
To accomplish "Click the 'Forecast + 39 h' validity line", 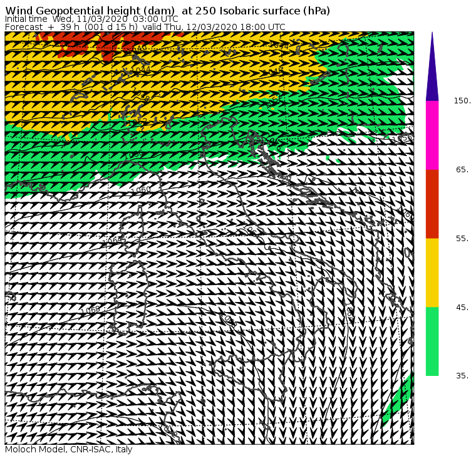I will click(145, 27).
